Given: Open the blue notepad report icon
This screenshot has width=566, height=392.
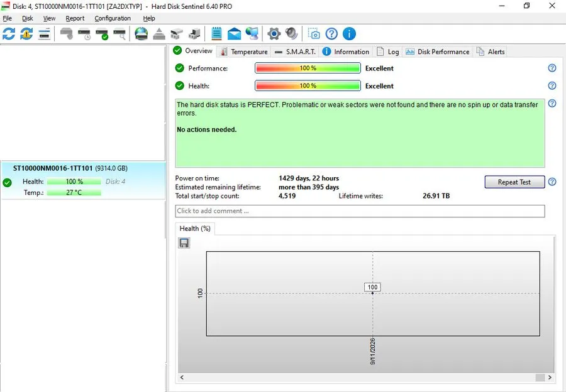Looking at the screenshot, I should [216, 34].
